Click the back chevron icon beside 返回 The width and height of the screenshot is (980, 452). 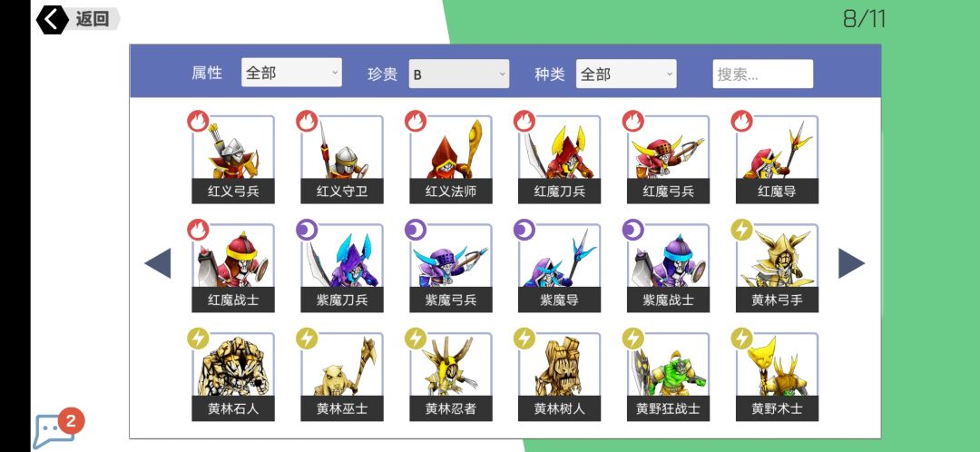pos(52,19)
